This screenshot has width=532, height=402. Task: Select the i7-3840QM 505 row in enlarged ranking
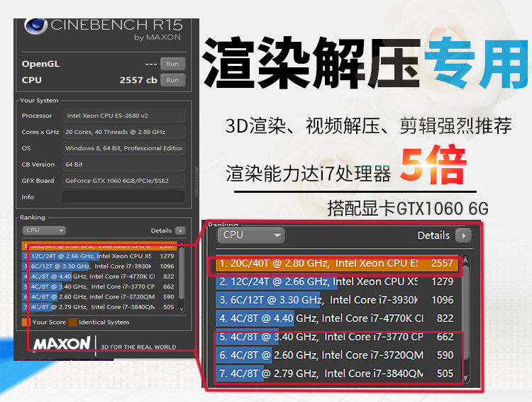(337, 373)
